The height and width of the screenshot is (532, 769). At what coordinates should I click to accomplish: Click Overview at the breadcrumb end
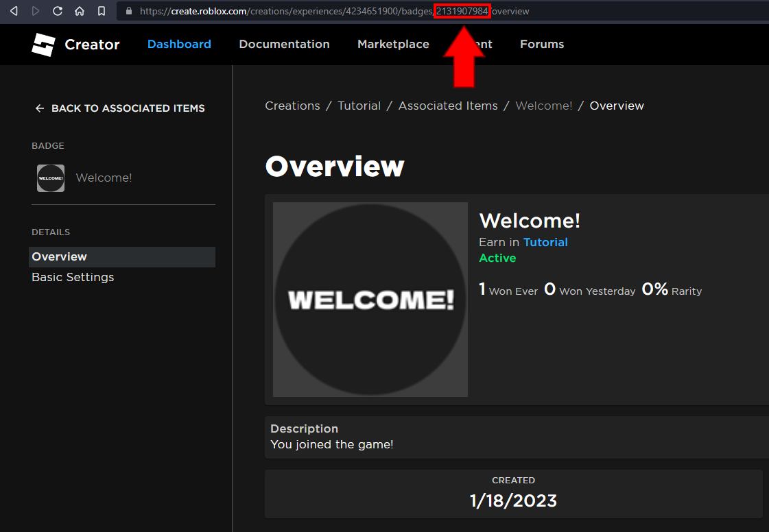pyautogui.click(x=617, y=106)
